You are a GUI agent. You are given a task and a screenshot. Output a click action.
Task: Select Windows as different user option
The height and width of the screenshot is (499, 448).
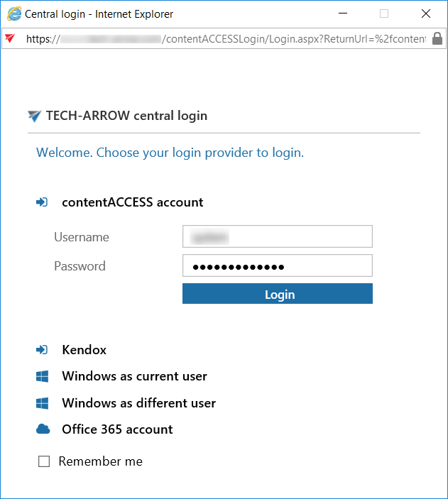tap(138, 403)
